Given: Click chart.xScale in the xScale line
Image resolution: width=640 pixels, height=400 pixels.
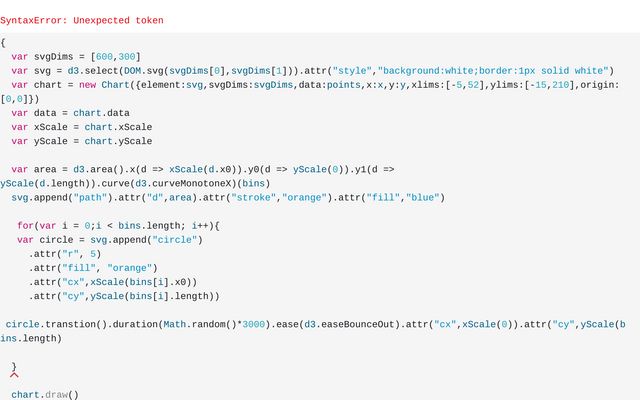Looking at the screenshot, I should pos(118,127).
